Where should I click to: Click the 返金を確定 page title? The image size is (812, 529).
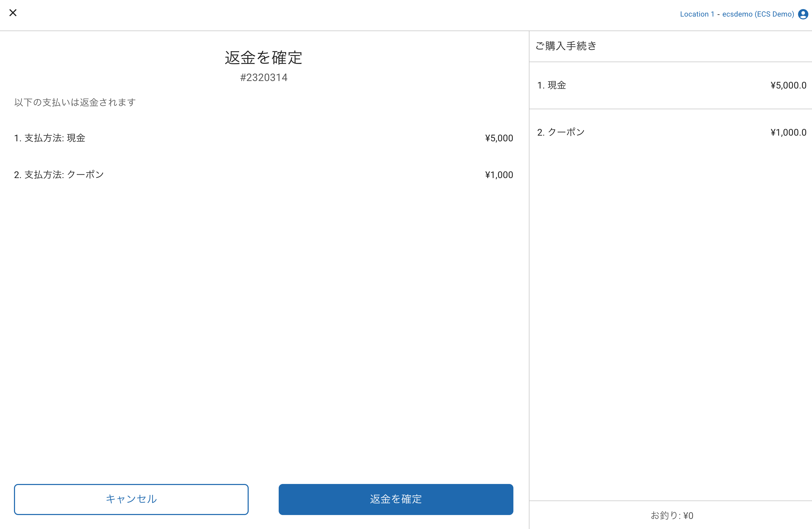tap(263, 57)
